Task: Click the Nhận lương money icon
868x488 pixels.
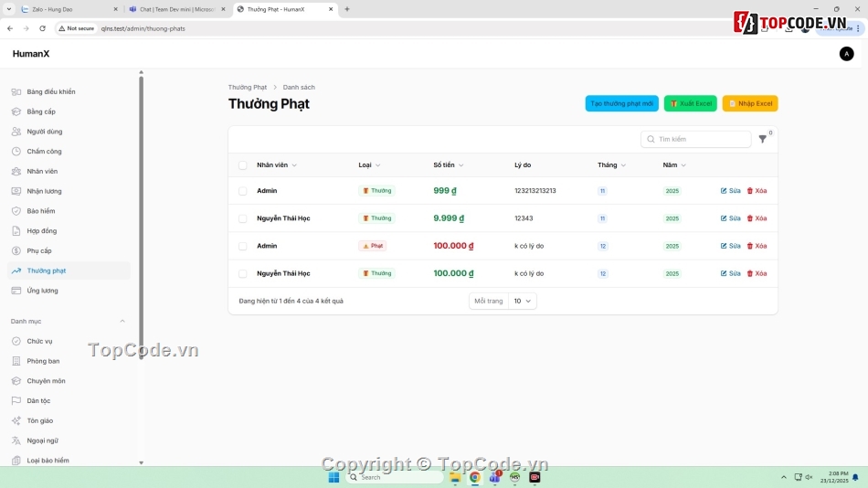Action: click(16, 191)
